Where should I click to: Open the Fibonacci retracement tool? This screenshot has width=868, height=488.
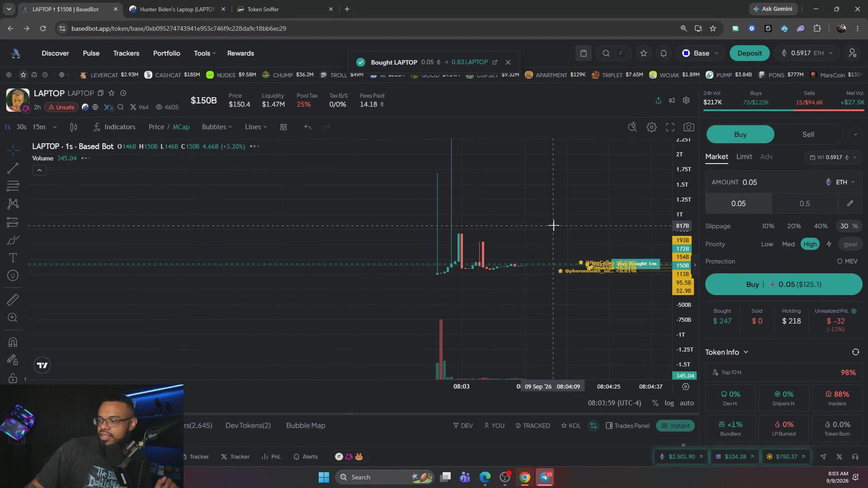(13, 186)
